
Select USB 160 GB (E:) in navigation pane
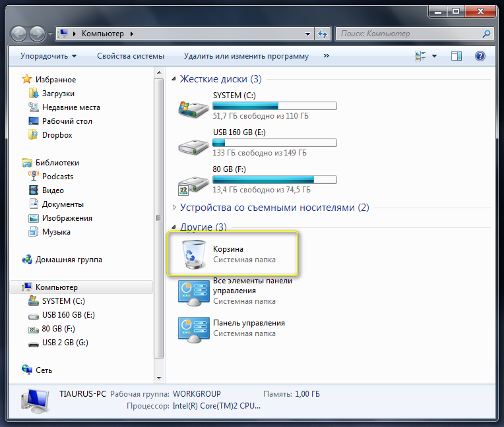(69, 314)
